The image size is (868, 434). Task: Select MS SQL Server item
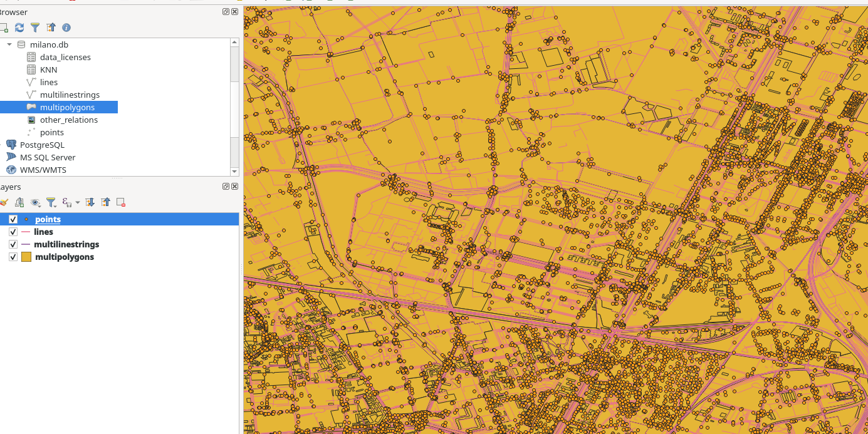tap(48, 157)
